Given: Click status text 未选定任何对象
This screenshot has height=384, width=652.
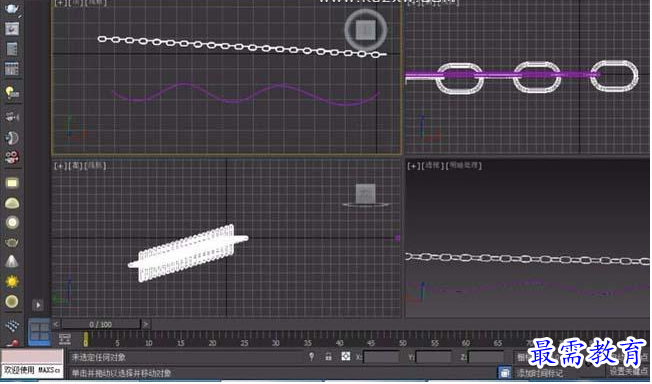Looking at the screenshot, I should 99,357.
